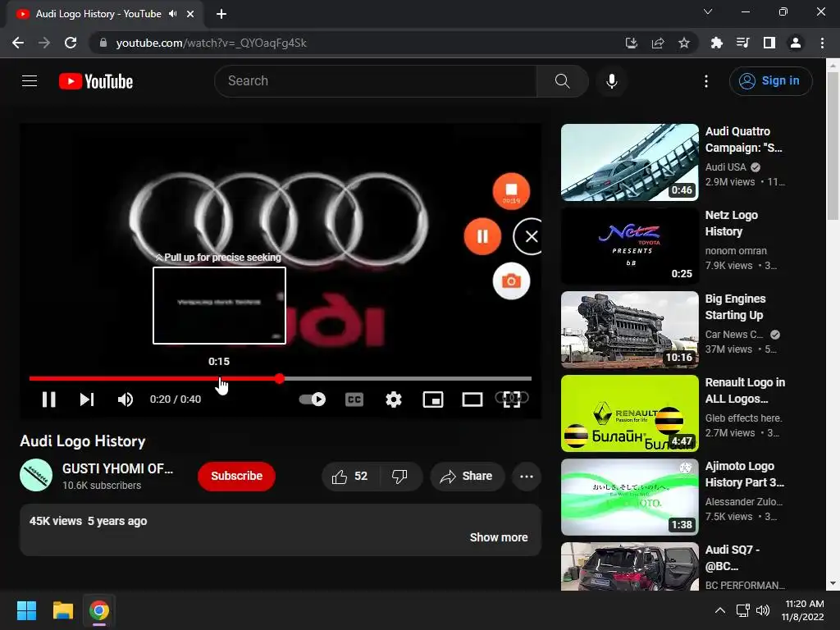Mute the tab via the speaker icon

tap(172, 14)
